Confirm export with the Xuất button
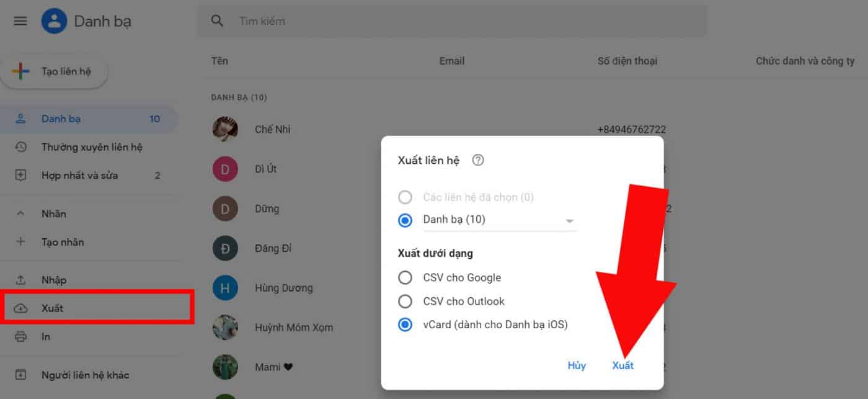The image size is (868, 399). [622, 365]
